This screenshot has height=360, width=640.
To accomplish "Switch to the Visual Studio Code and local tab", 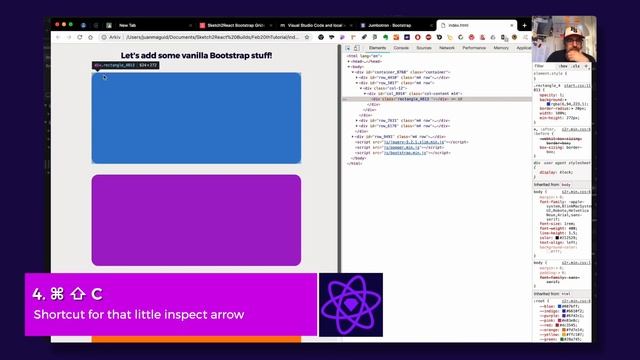I will (x=317, y=25).
